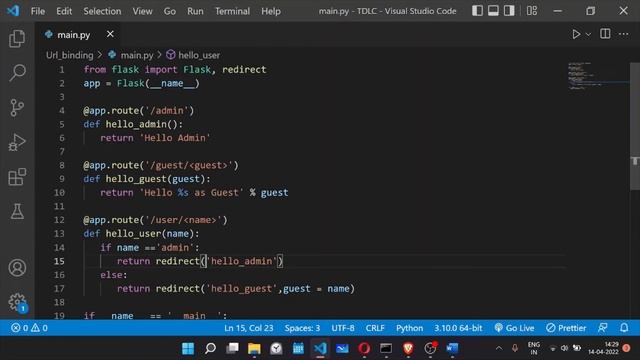
Task: Open File Explorer from the taskbar
Action: pyautogui.click(x=254, y=348)
